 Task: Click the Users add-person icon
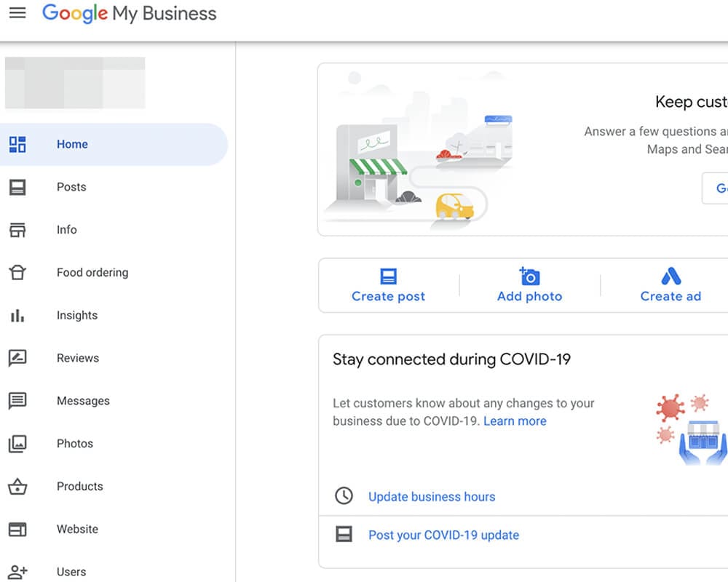point(17,572)
